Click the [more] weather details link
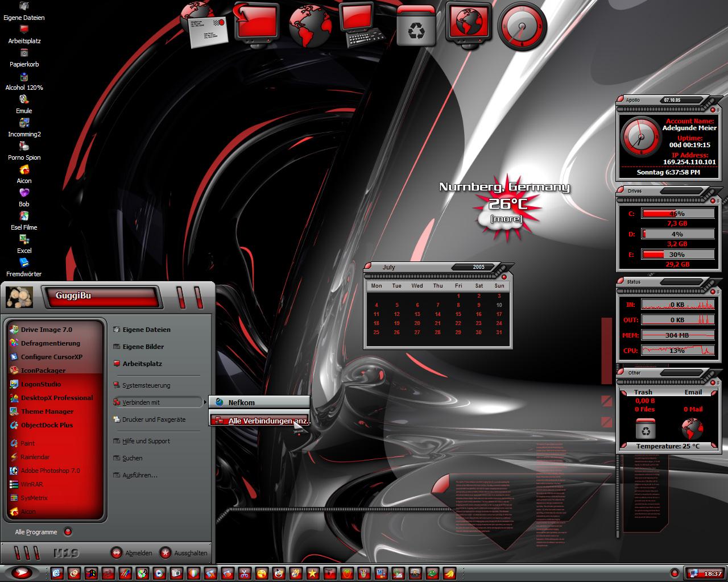 tap(506, 219)
